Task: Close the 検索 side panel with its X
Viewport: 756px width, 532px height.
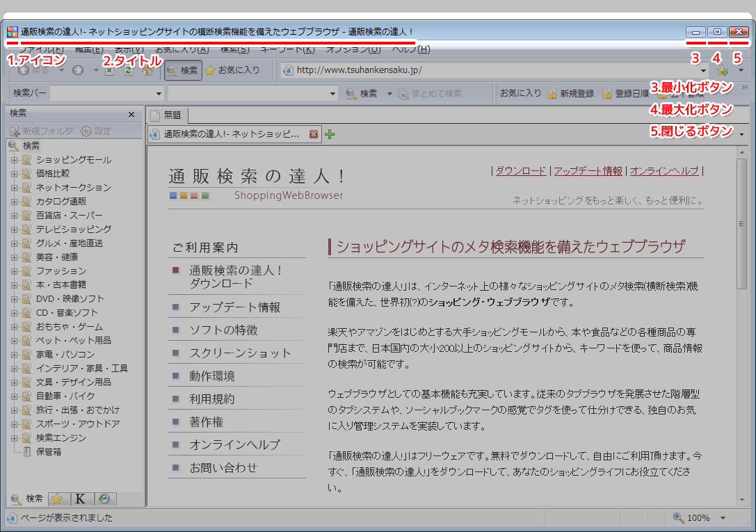Action: pyautogui.click(x=131, y=114)
